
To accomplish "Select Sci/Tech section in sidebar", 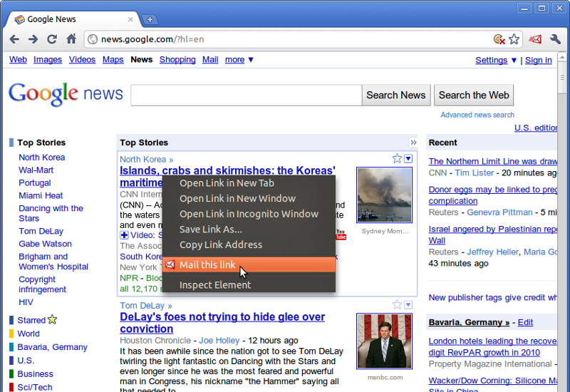I will (35, 387).
